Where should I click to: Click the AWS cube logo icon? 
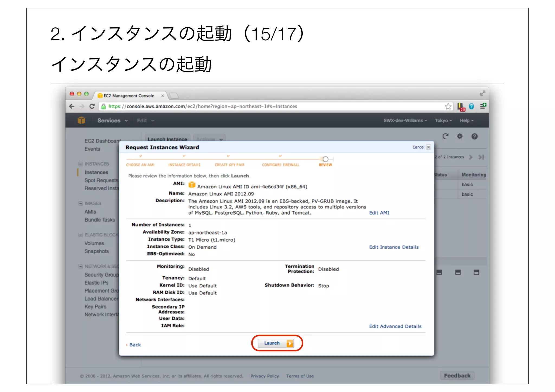pos(81,121)
